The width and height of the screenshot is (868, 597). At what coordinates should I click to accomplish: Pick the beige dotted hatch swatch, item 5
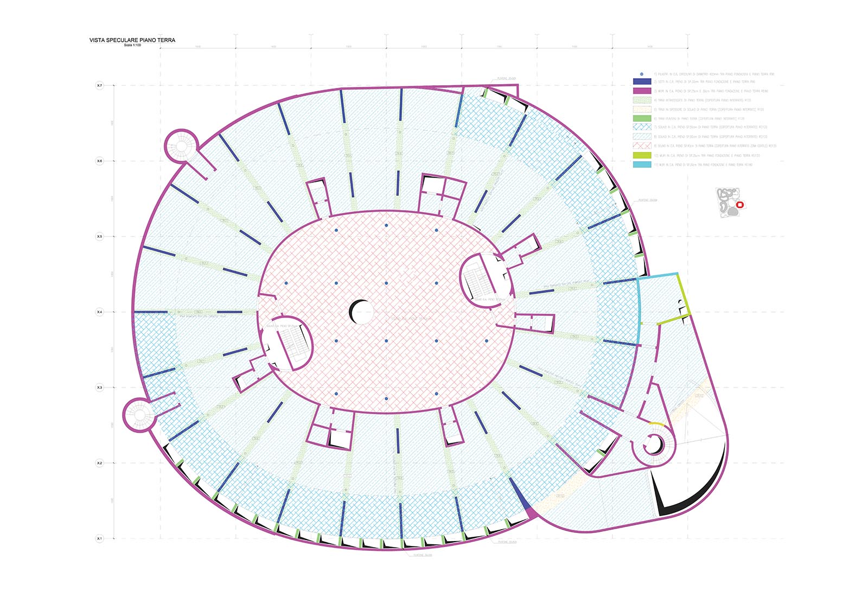tap(642, 109)
